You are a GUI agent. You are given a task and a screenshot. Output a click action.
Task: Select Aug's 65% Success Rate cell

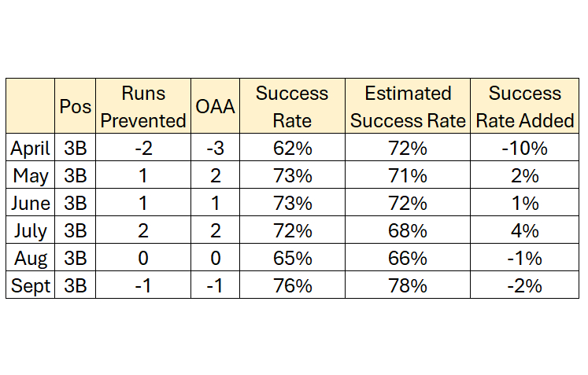292,259
